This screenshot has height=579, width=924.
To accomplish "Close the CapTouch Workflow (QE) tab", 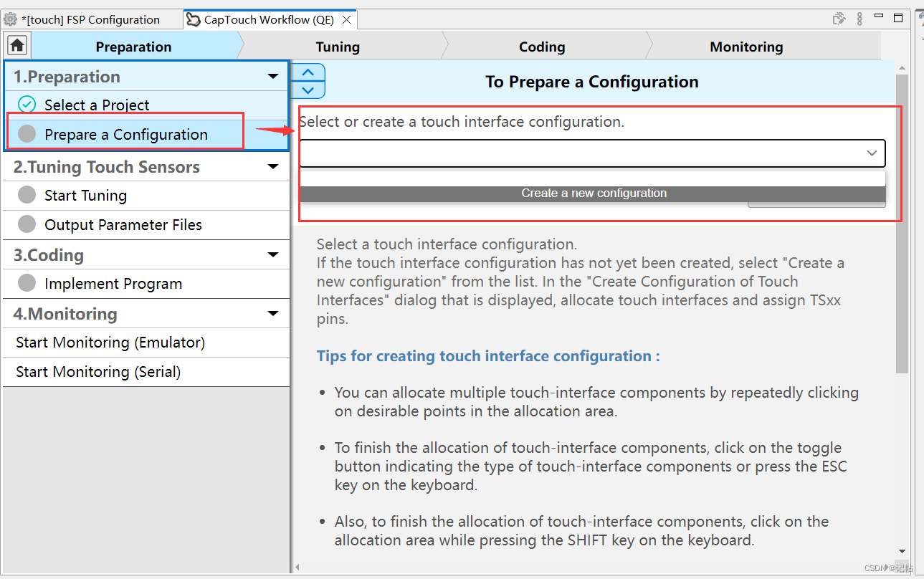I will (347, 19).
